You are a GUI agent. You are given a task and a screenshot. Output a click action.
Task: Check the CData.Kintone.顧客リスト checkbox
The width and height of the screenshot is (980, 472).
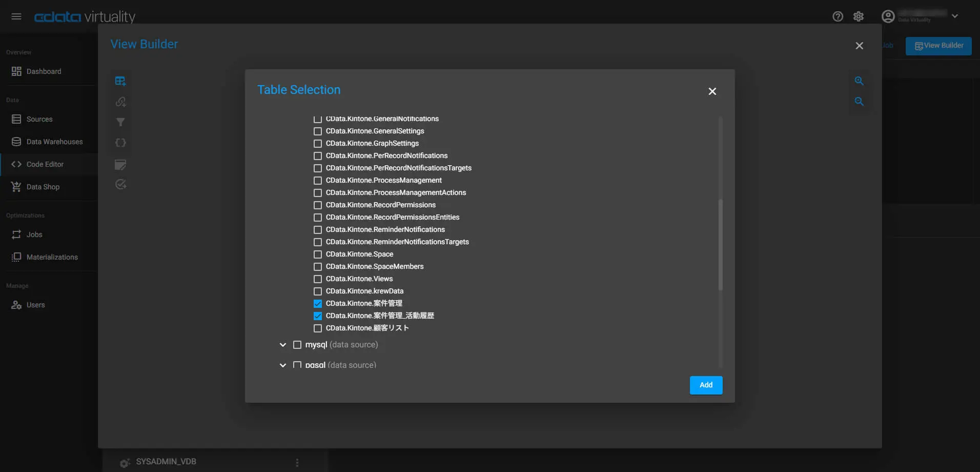318,328
